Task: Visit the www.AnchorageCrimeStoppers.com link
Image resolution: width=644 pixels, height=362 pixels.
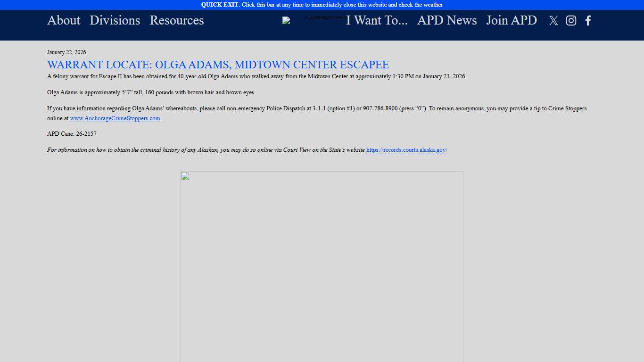Action: [x=115, y=118]
